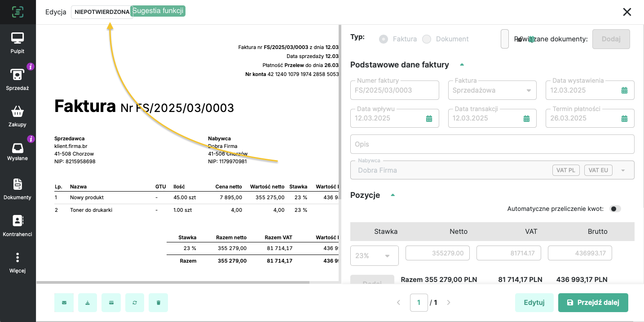Click the download invoice icon button

pyautogui.click(x=88, y=303)
